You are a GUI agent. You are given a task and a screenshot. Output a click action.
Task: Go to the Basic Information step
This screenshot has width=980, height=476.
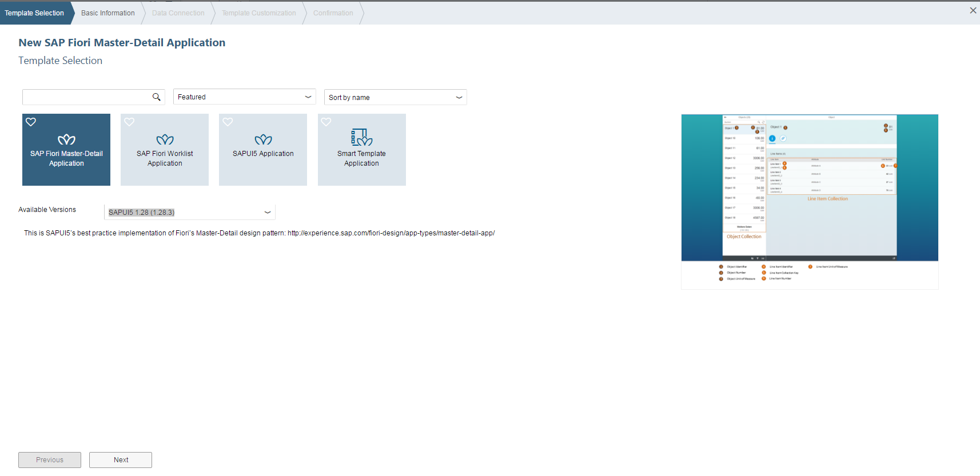(x=107, y=13)
